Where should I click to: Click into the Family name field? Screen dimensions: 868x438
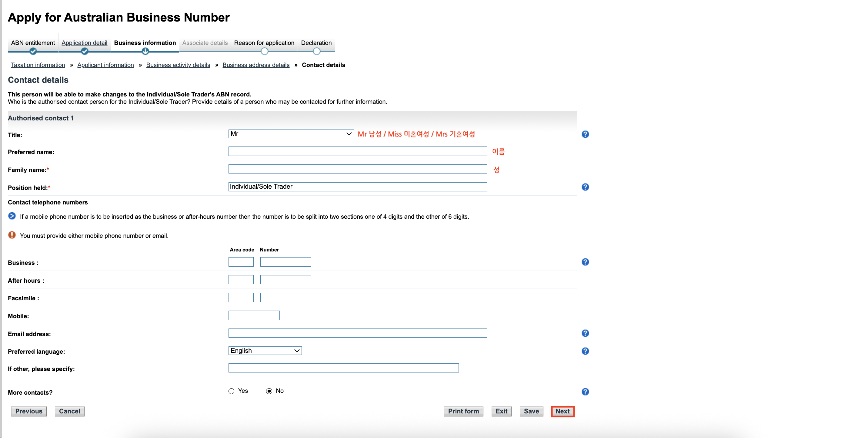(x=357, y=169)
